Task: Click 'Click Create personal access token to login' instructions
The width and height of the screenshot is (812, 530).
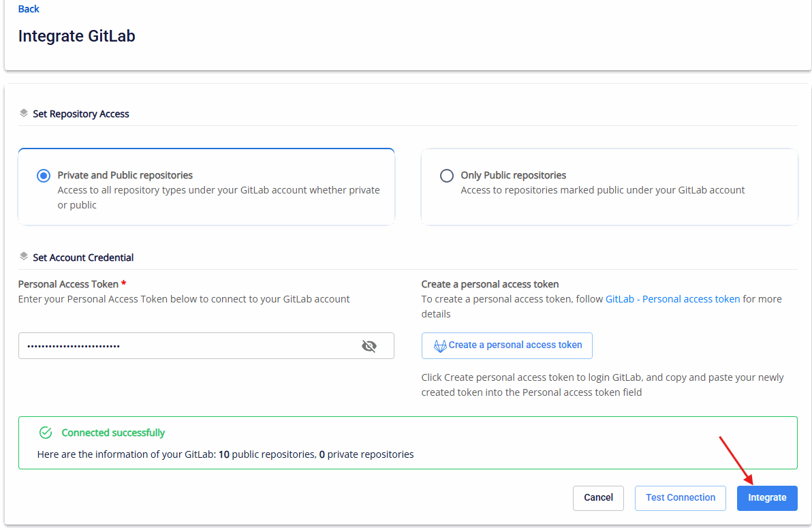Action: (x=602, y=384)
